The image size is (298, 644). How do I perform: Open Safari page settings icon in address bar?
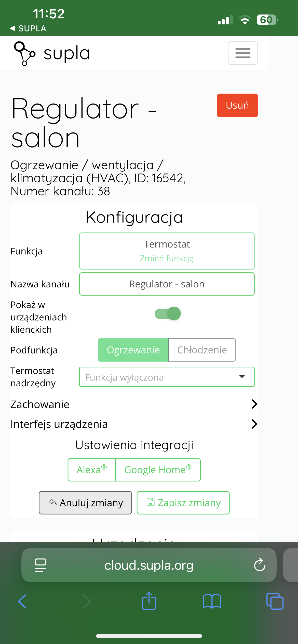[x=40, y=565]
